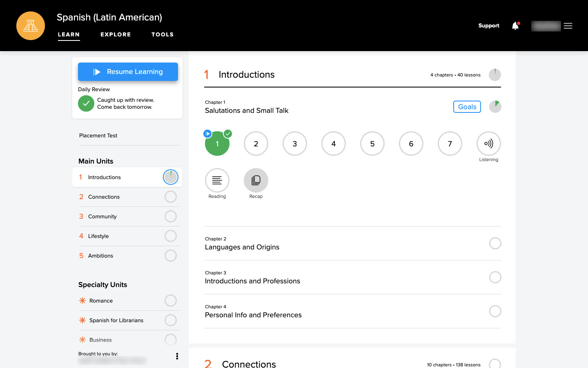The width and height of the screenshot is (588, 368).
Task: Open the notifications bell icon
Action: click(x=515, y=26)
